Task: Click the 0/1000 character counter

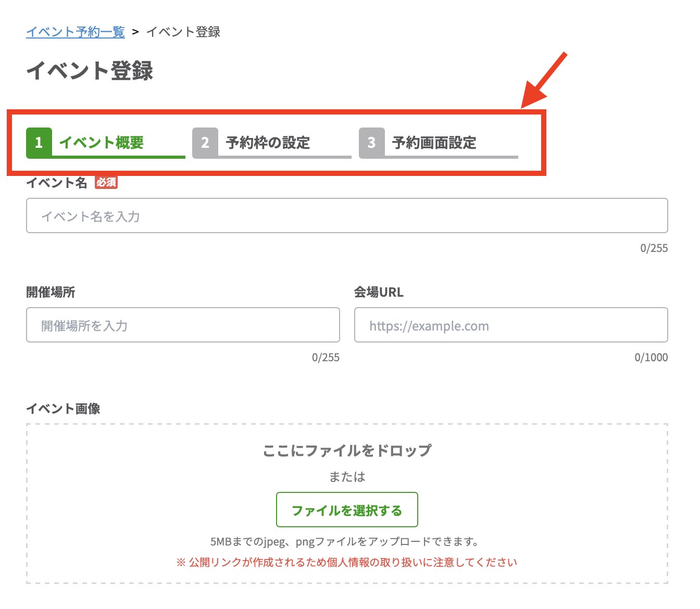Action: pos(651,358)
